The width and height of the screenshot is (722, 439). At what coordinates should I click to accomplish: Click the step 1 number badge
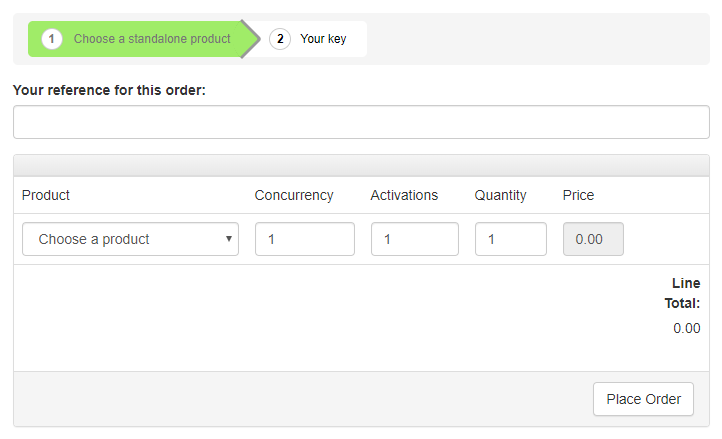(52, 39)
